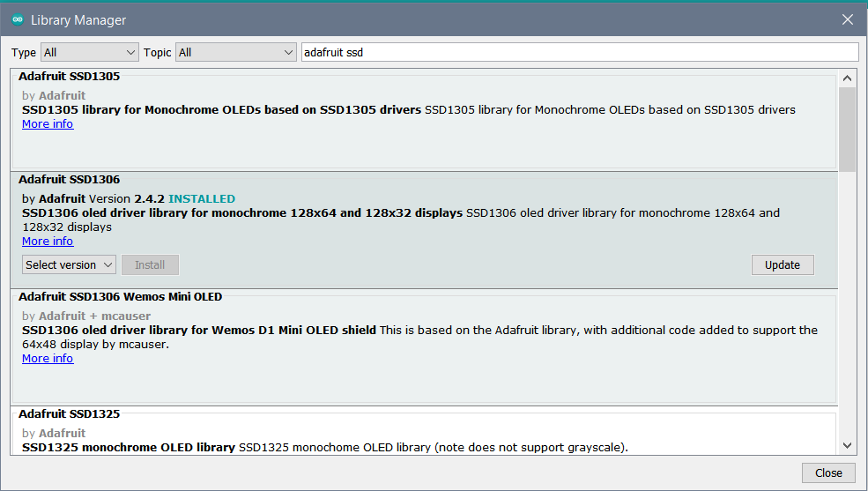Open More info link for SSD1306 Wemos Mini OLED
The height and width of the screenshot is (491, 868).
48,359
